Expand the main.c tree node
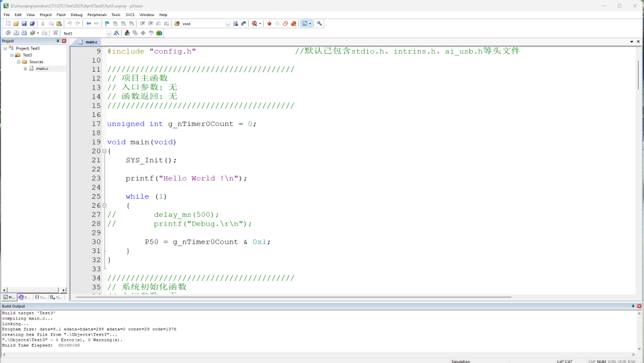Image resolution: width=644 pixels, height=363 pixels. pos(25,69)
